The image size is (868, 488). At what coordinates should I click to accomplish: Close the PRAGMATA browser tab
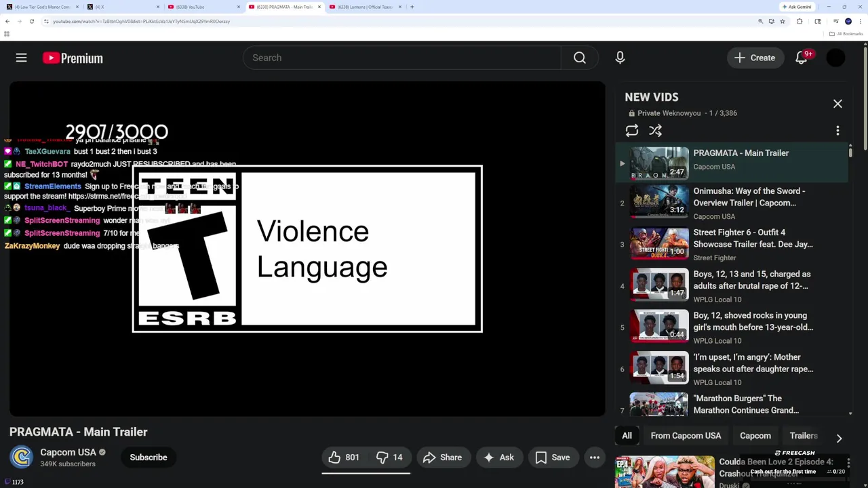319,7
